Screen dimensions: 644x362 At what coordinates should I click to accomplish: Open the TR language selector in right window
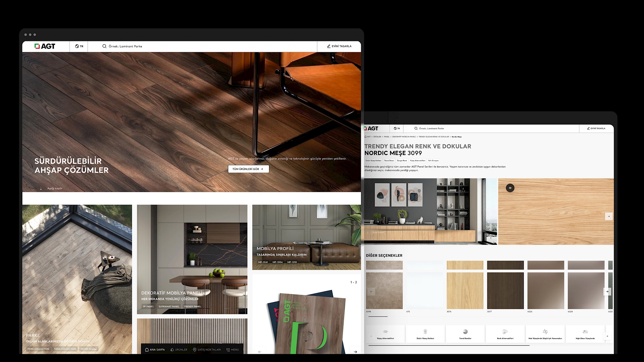click(397, 129)
